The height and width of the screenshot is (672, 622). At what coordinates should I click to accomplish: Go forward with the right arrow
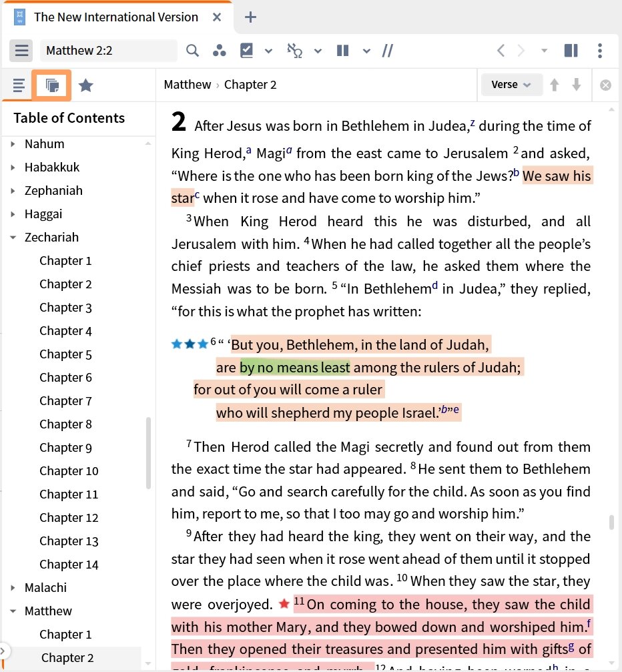tap(521, 51)
